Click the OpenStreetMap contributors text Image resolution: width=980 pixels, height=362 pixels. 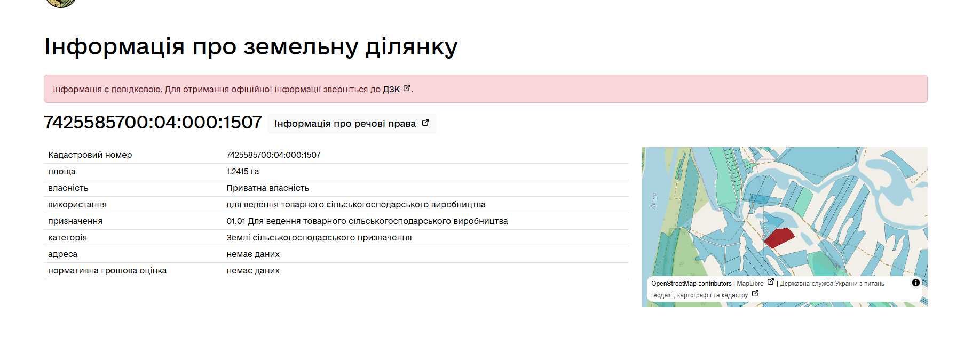coord(691,284)
